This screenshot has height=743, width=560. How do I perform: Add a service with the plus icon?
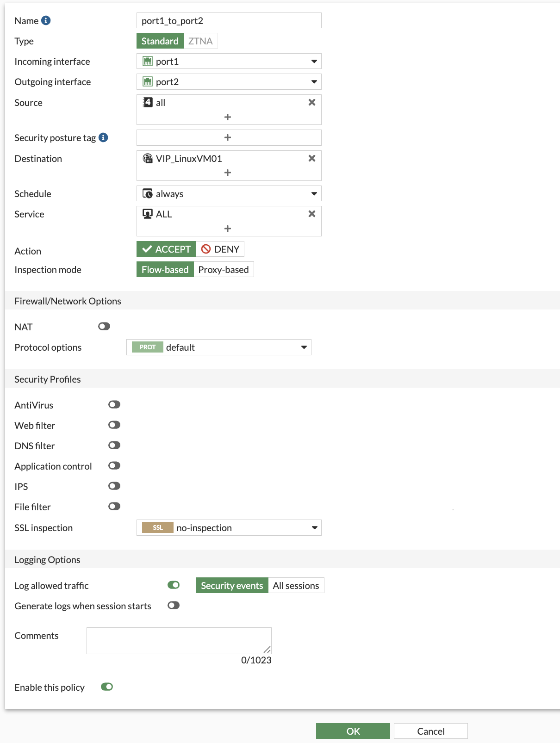pos(228,229)
